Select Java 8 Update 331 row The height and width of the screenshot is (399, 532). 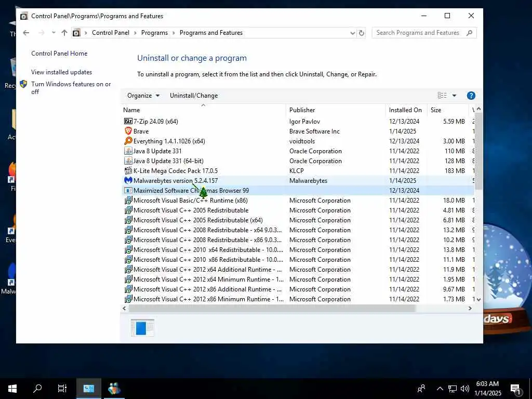(299, 151)
